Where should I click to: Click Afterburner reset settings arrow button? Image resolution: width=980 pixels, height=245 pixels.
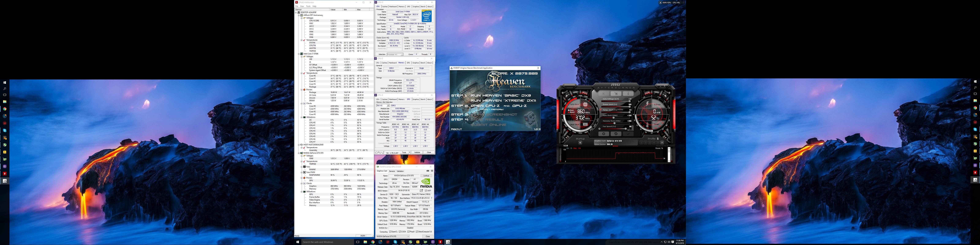[616, 134]
